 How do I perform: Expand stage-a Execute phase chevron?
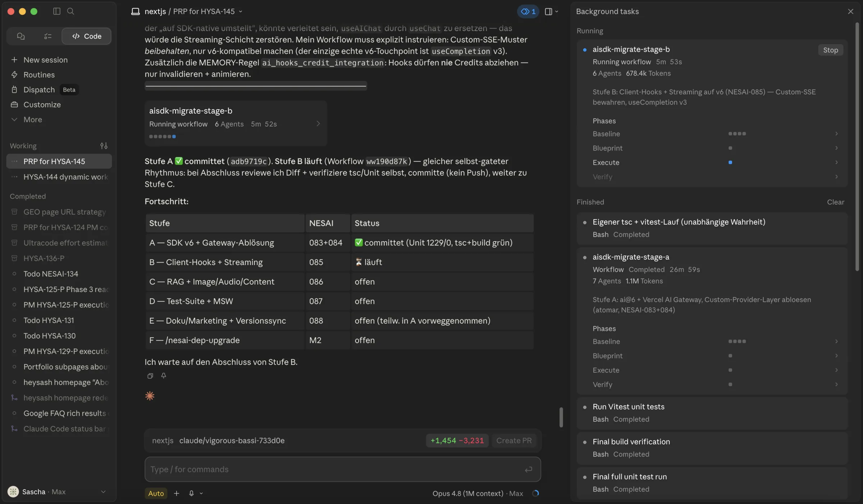[x=836, y=370]
